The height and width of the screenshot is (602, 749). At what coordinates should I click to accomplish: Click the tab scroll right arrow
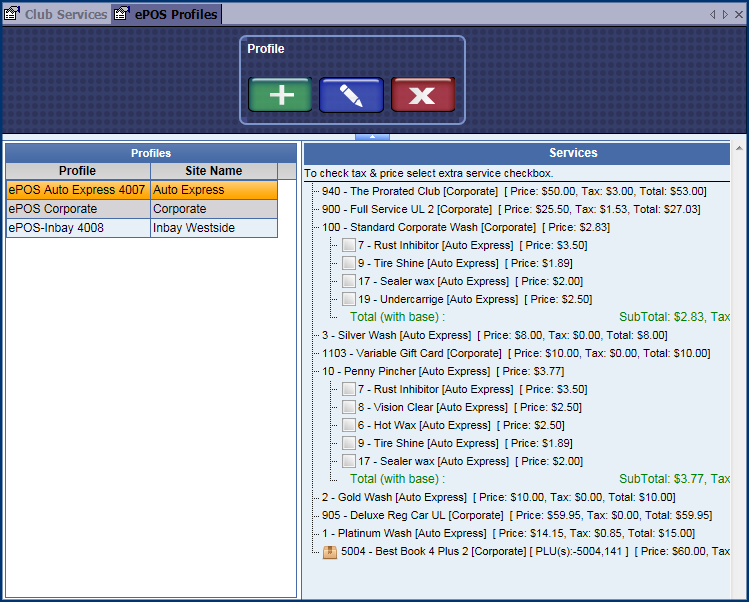[724, 14]
